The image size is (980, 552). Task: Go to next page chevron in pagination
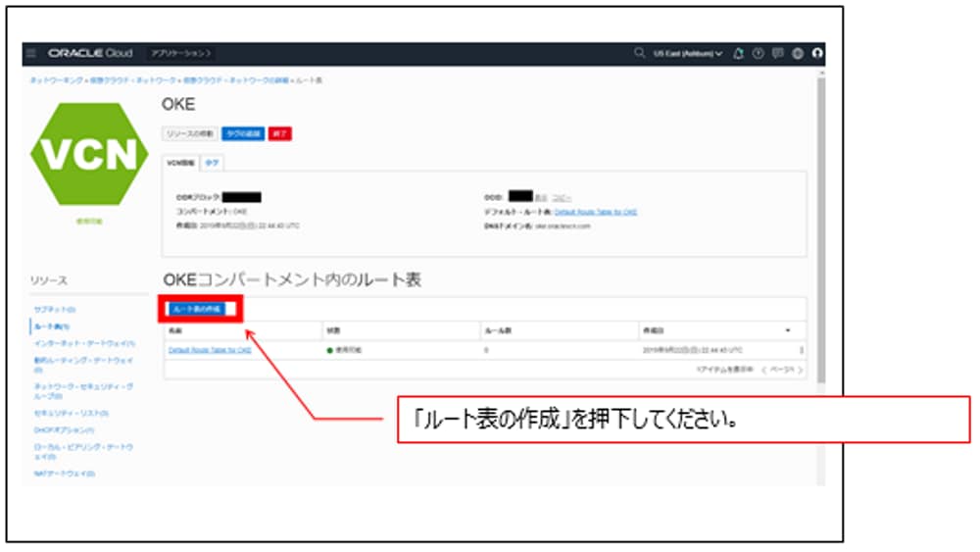click(x=800, y=370)
